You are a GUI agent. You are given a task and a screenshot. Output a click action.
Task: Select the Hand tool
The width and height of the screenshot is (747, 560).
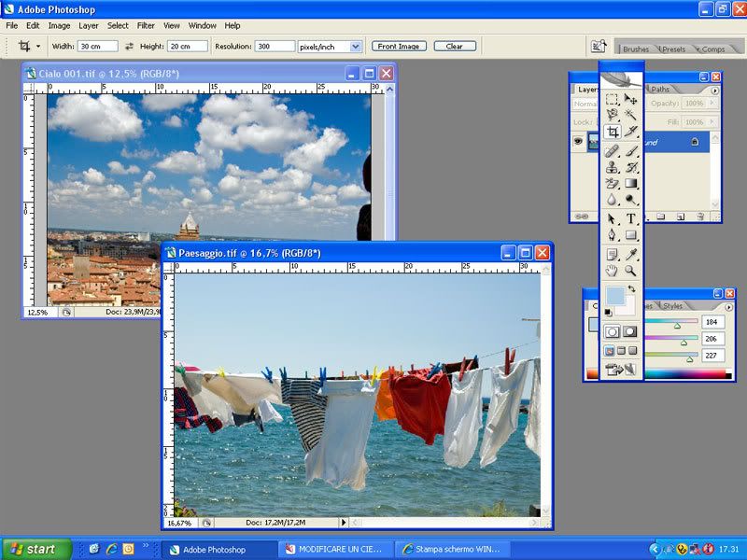(613, 271)
